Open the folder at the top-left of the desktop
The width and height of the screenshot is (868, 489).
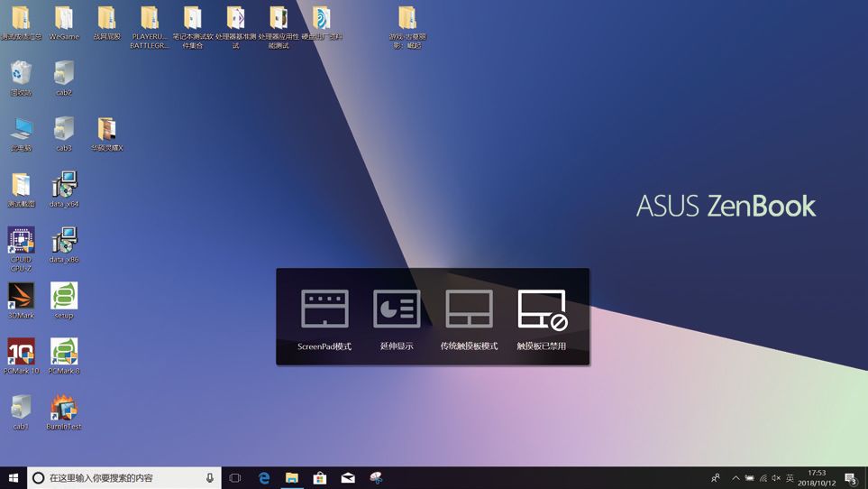tap(21, 23)
